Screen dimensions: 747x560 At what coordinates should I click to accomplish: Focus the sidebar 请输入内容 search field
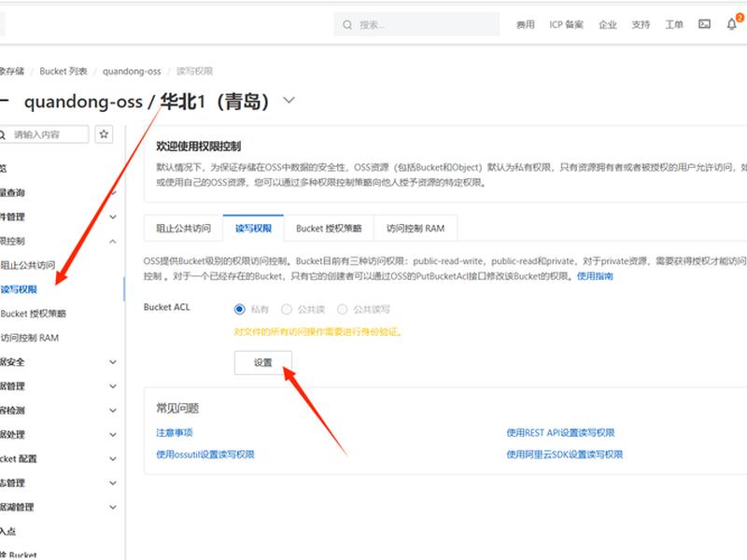click(x=44, y=134)
